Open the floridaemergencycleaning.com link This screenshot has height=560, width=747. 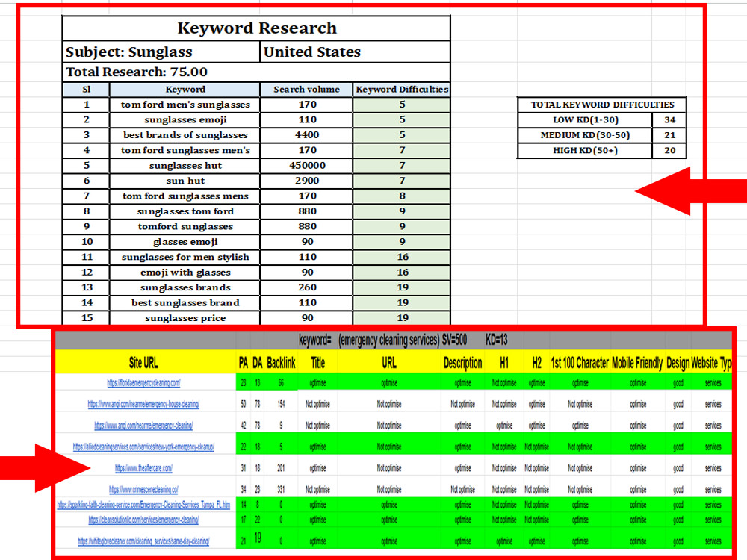[143, 383]
